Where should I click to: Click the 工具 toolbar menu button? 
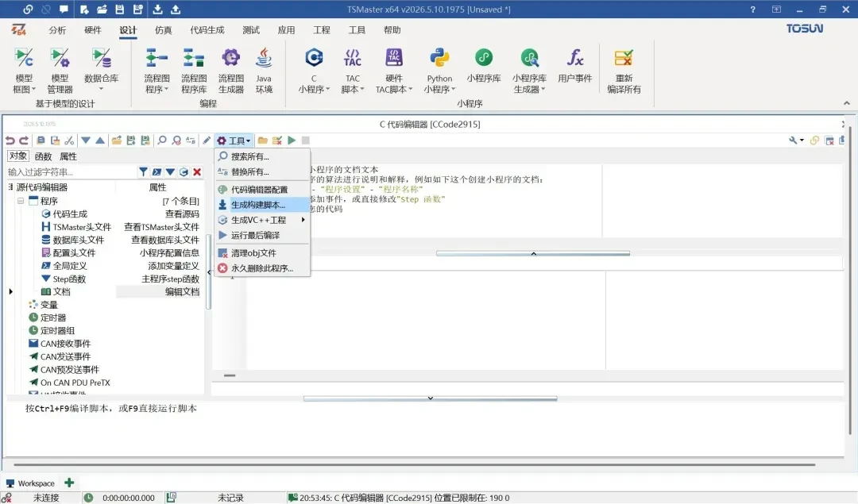coord(234,140)
